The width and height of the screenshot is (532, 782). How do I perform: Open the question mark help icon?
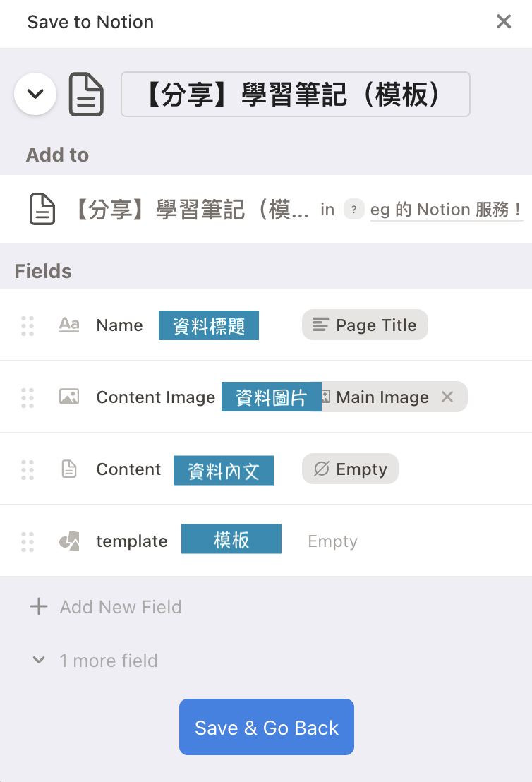tap(353, 209)
